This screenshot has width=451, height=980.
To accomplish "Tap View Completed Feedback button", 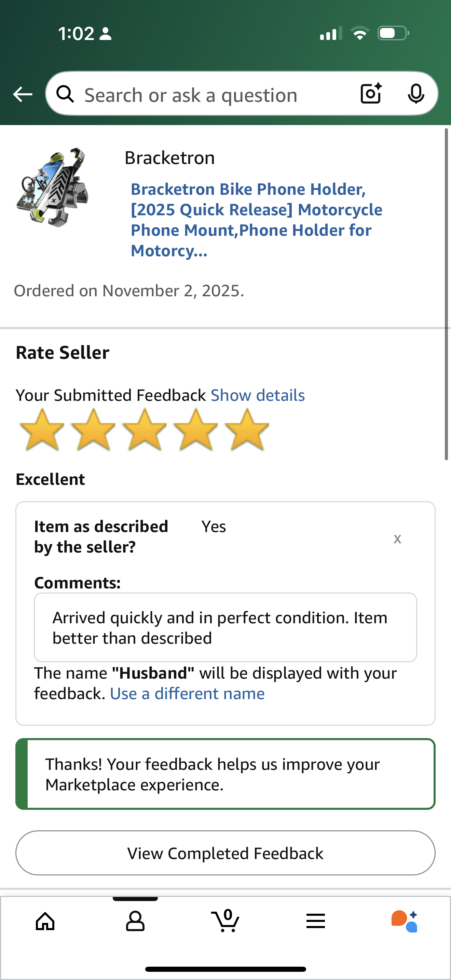I will coord(225,853).
